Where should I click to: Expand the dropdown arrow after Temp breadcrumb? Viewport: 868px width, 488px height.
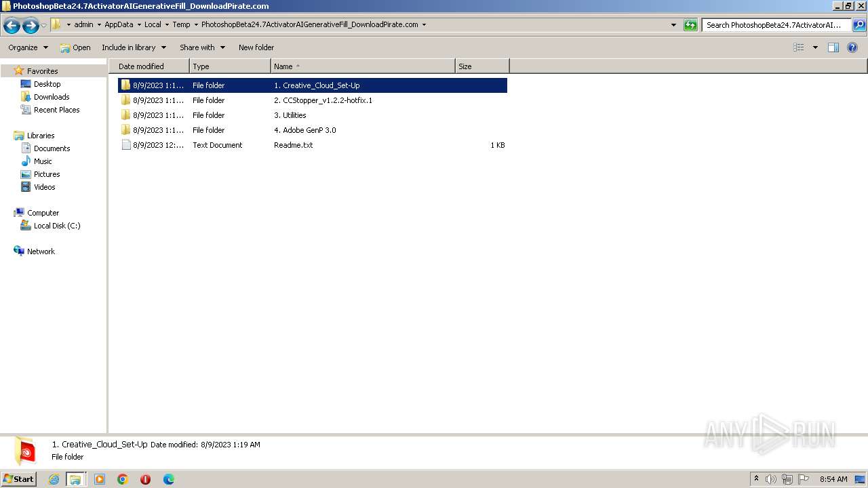tap(196, 24)
